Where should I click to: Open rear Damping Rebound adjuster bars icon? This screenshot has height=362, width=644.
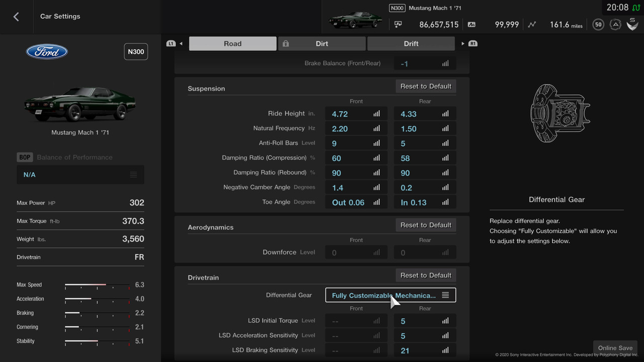click(x=445, y=173)
